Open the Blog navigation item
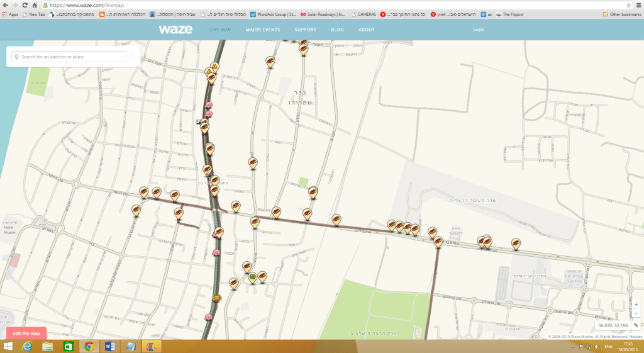The width and height of the screenshot is (644, 353). click(x=337, y=30)
